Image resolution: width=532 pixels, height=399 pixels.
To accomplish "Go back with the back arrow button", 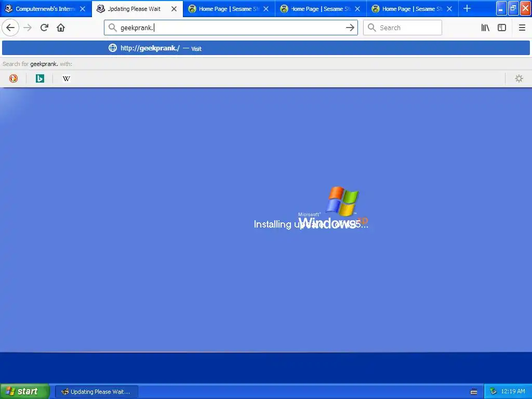I will click(x=10, y=28).
